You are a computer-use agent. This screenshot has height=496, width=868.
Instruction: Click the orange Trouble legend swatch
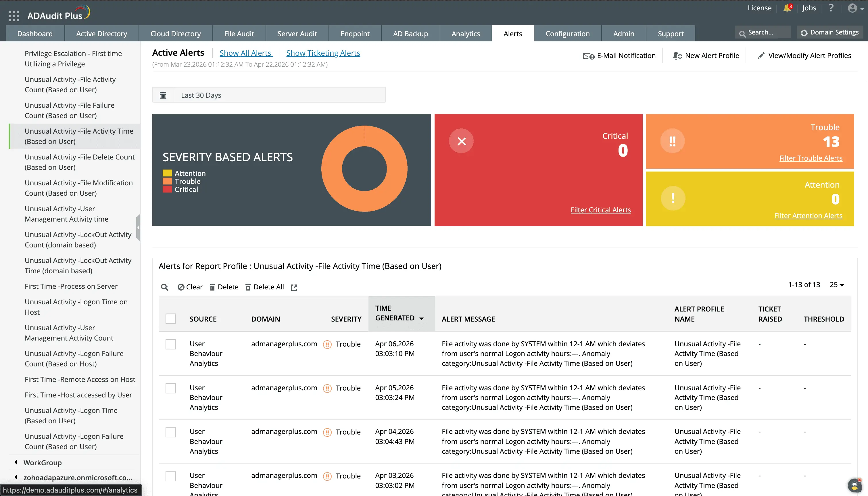[167, 181]
